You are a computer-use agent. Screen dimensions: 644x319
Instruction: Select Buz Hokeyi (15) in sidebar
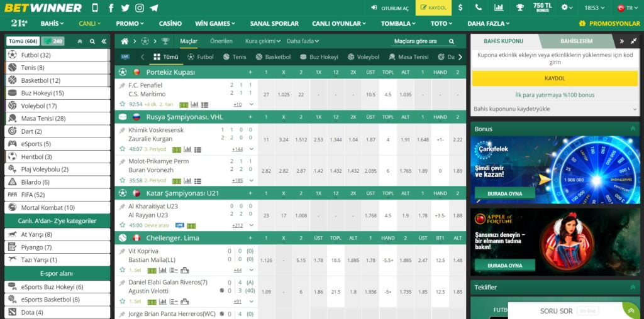(x=57, y=93)
